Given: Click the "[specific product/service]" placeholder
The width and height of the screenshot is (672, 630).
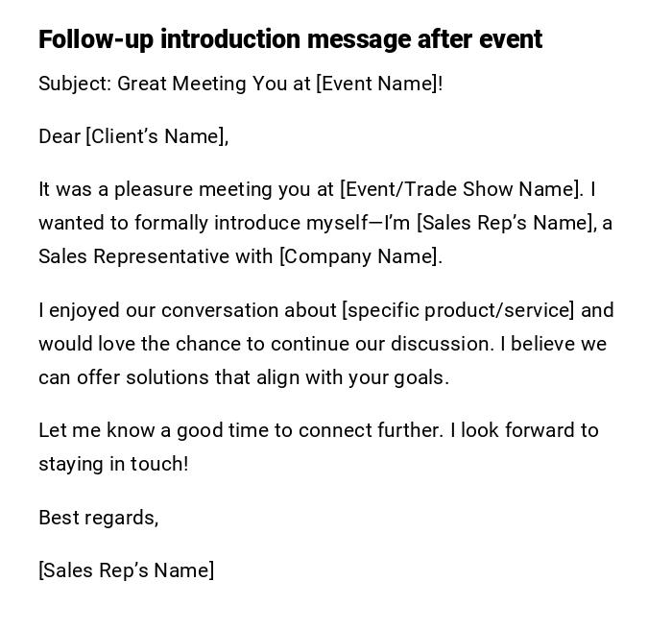Looking at the screenshot, I should tap(458, 310).
